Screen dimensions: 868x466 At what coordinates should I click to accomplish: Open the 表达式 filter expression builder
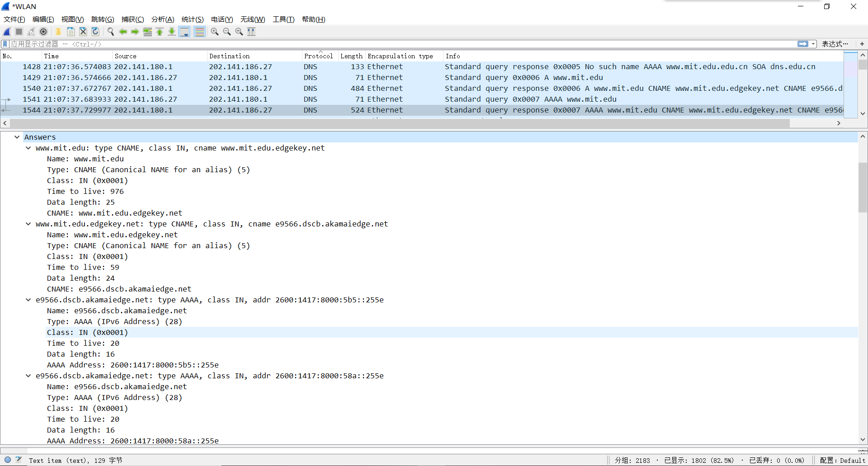[835, 44]
